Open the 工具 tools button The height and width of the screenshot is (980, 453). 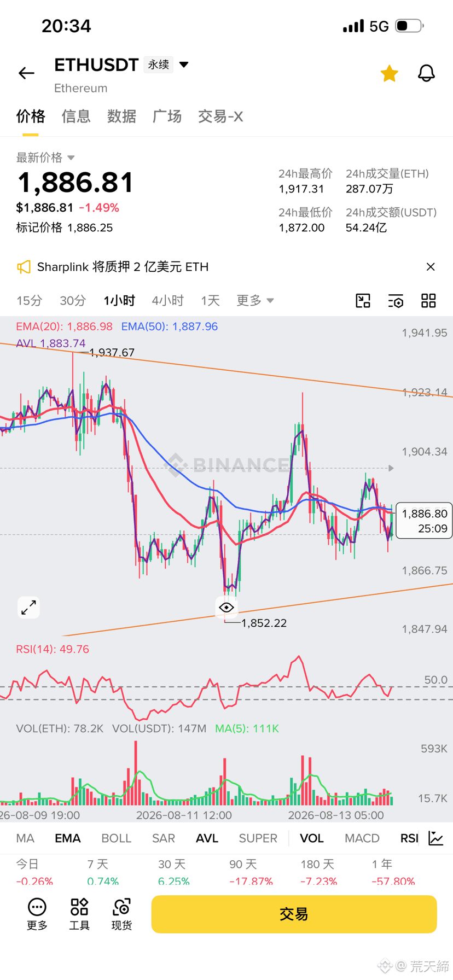pyautogui.click(x=79, y=914)
